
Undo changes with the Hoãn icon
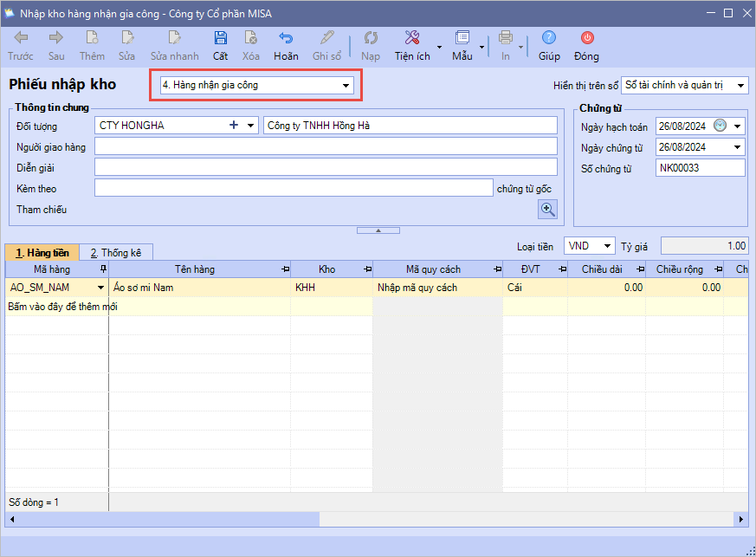(286, 37)
